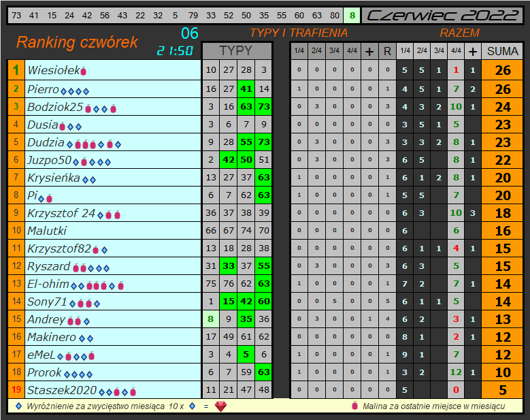Click SUMA value 16 for Malutki
This screenshot has width=530, height=420.
pos(502,231)
